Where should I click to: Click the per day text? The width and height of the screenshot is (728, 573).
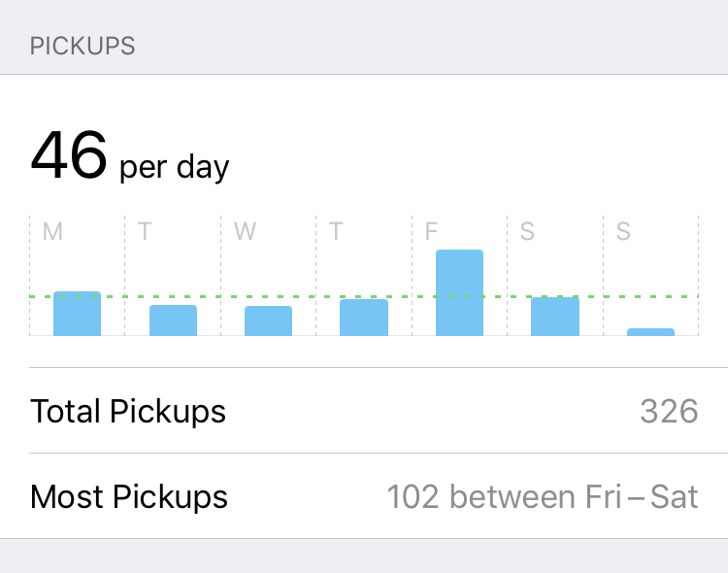(175, 167)
